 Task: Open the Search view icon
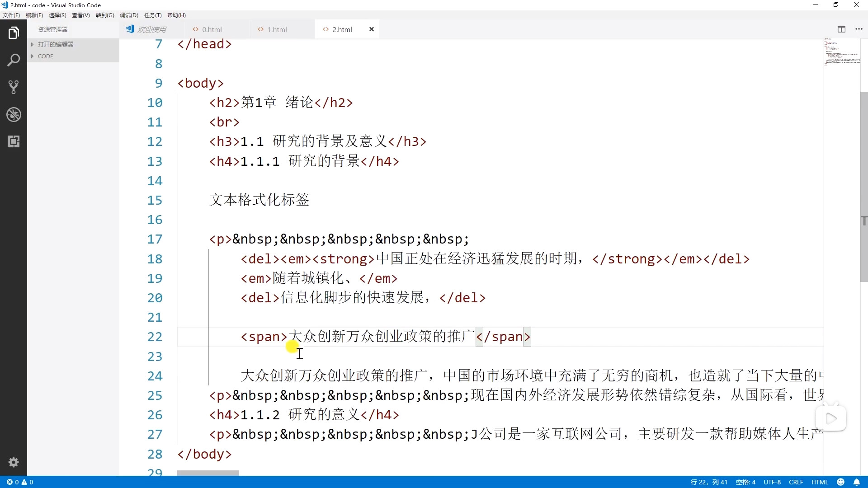(14, 60)
